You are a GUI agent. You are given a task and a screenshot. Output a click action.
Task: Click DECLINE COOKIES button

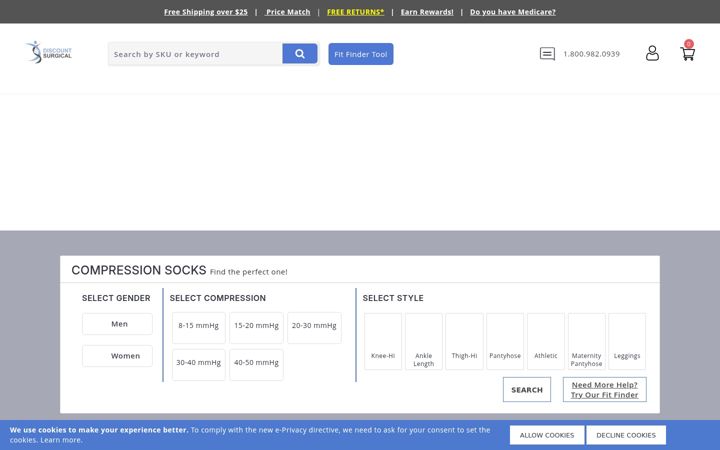click(x=626, y=435)
